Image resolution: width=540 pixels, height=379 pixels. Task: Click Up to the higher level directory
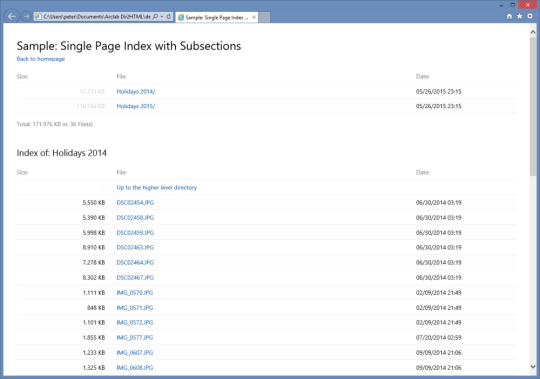157,188
